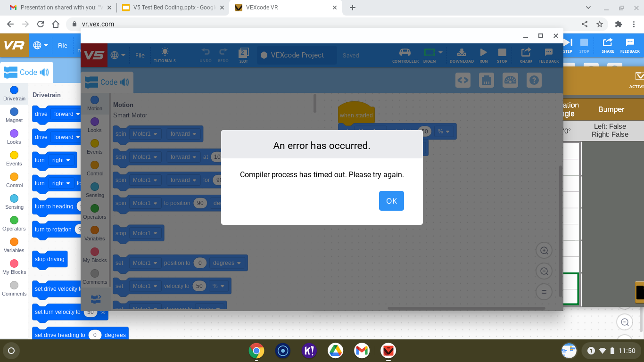Bookmark this page with star icon

tap(600, 24)
